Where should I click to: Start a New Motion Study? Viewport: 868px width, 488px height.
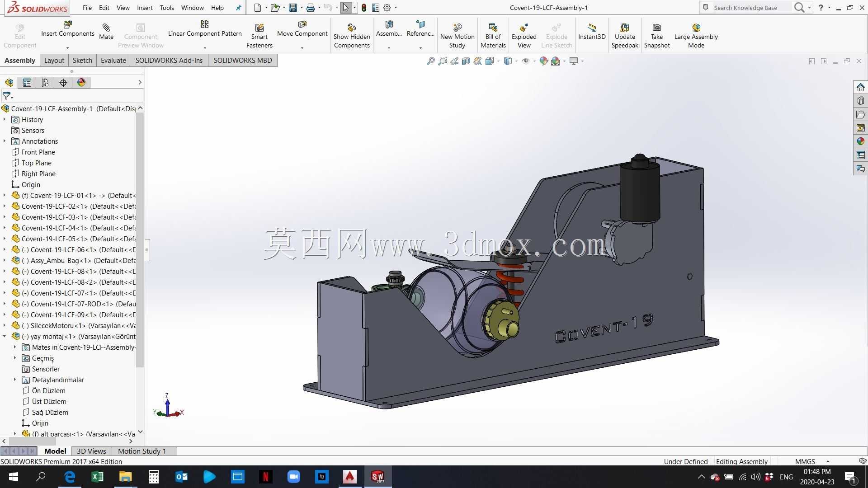[x=457, y=35]
